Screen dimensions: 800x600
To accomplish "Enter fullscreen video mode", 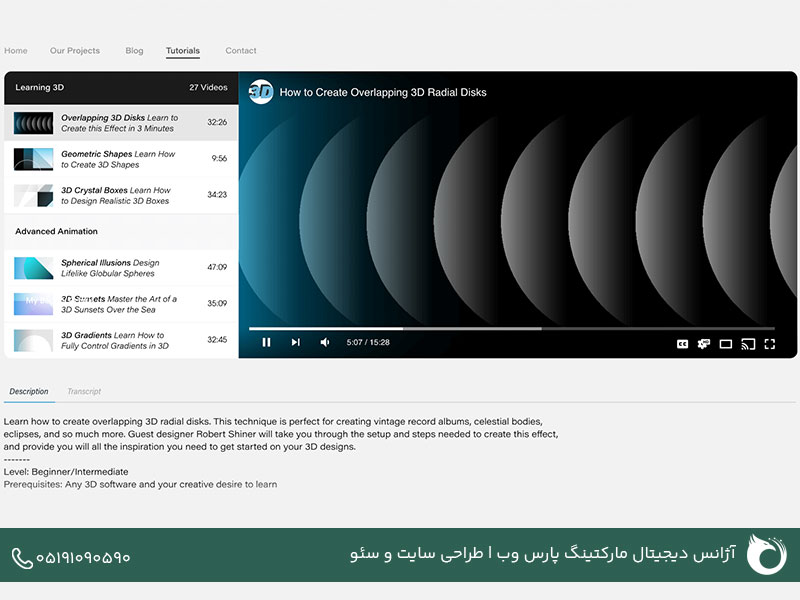I will [770, 344].
